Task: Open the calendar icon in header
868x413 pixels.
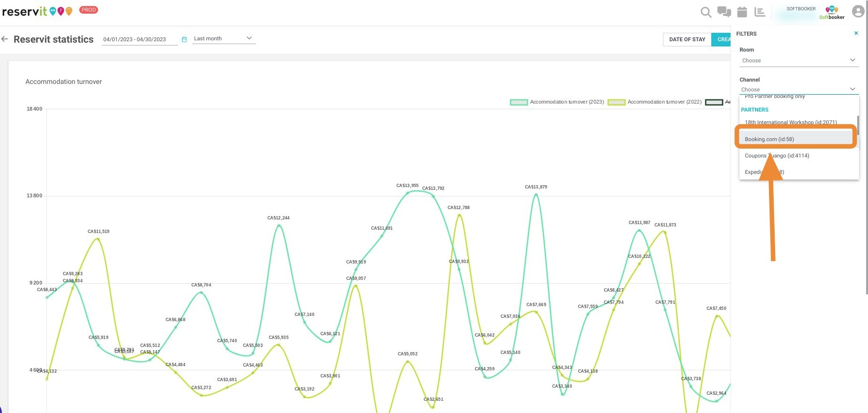Action: click(x=742, y=12)
